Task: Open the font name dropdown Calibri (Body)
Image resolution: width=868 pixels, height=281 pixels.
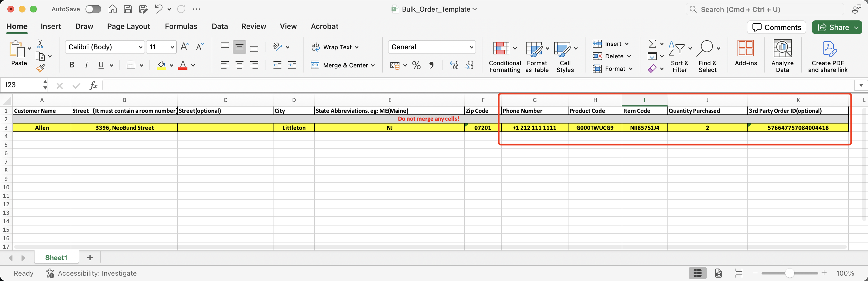Action: pyautogui.click(x=140, y=47)
